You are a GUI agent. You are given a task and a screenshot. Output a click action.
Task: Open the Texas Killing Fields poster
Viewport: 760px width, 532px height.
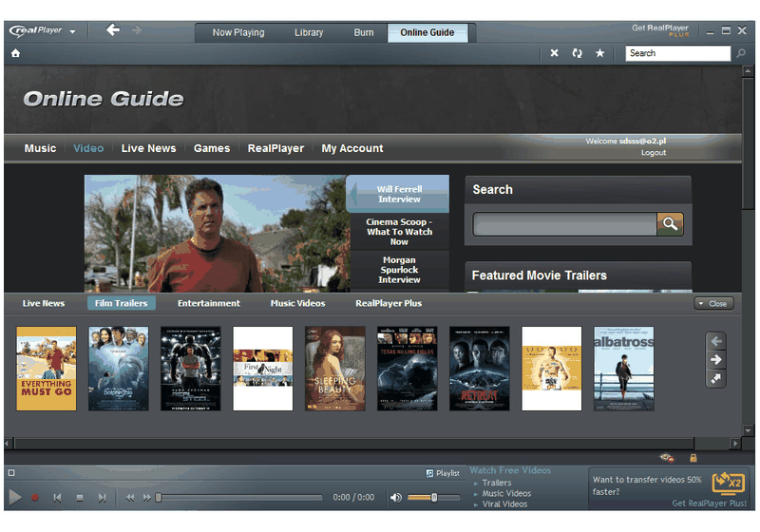coord(408,369)
